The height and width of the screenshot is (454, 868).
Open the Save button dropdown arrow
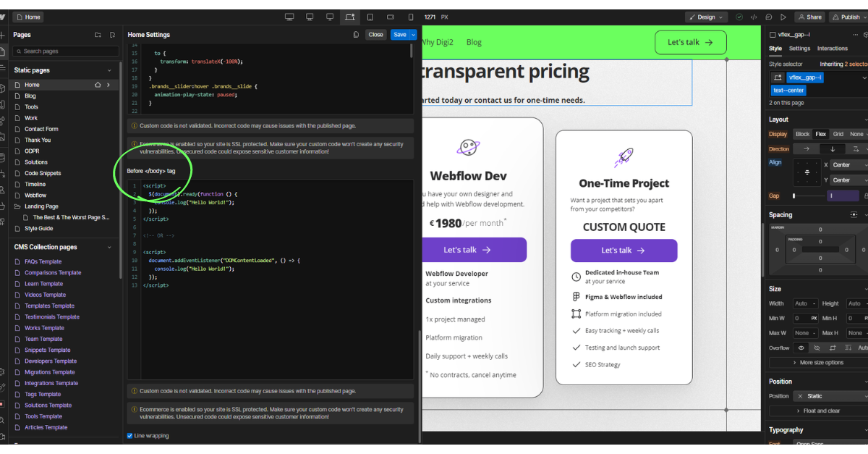414,34
